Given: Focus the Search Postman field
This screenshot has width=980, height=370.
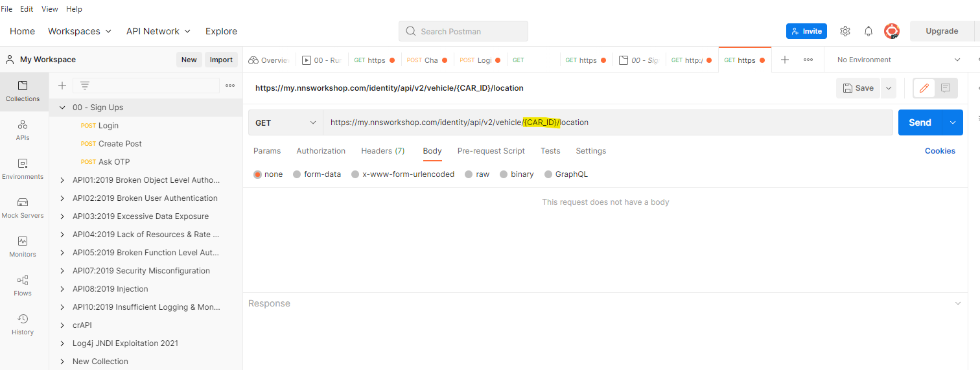Looking at the screenshot, I should [463, 31].
